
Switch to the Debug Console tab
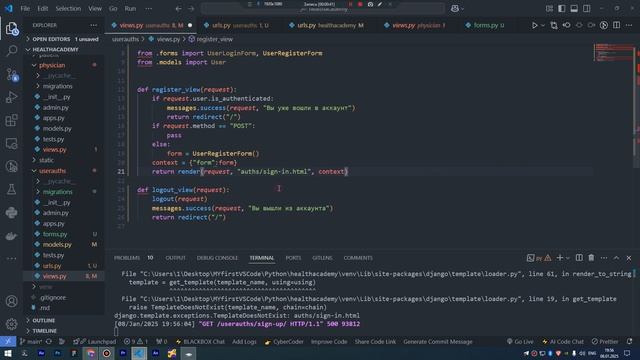coord(217,258)
